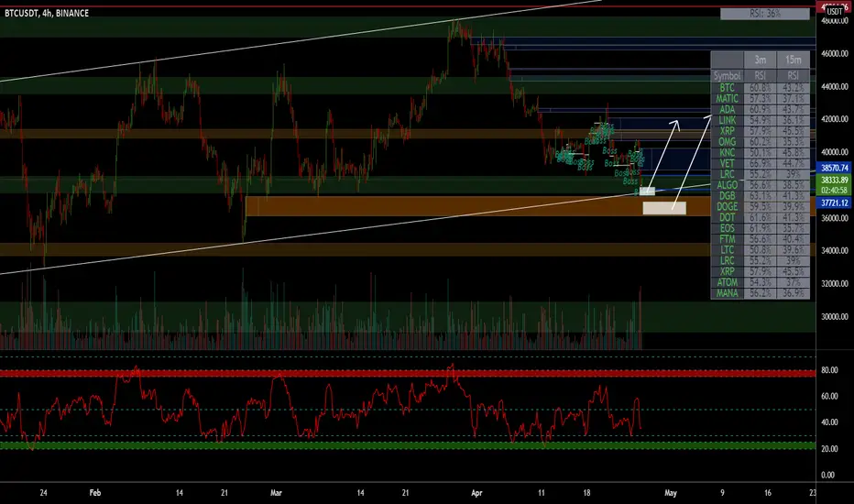Click the LINK symbol row
Screen dimensions: 854x504
(x=728, y=120)
